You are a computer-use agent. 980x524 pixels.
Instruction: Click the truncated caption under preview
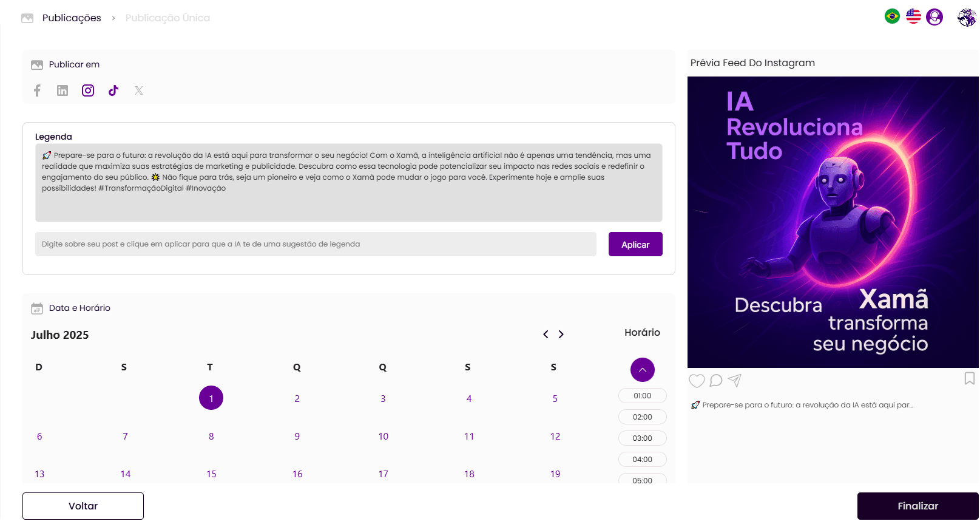tap(802, 405)
